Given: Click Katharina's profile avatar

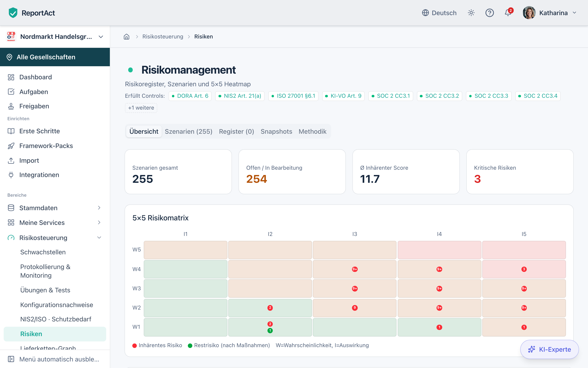Looking at the screenshot, I should 529,13.
